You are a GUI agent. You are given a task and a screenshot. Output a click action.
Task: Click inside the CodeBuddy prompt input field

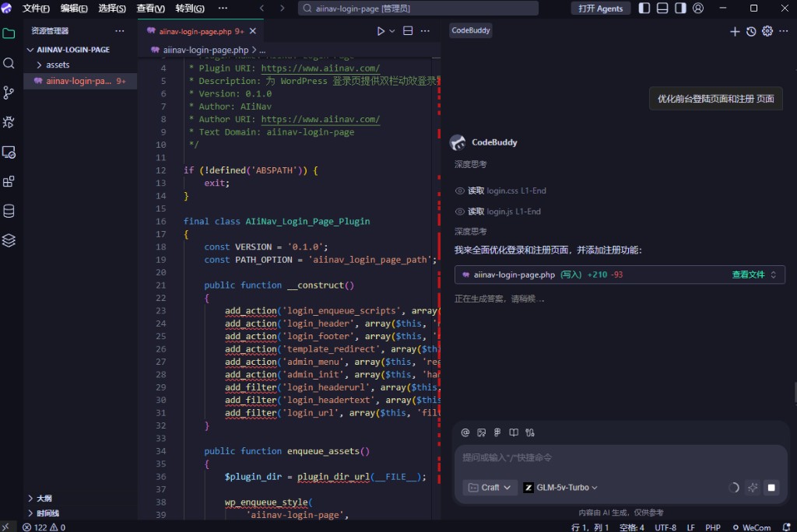point(615,457)
